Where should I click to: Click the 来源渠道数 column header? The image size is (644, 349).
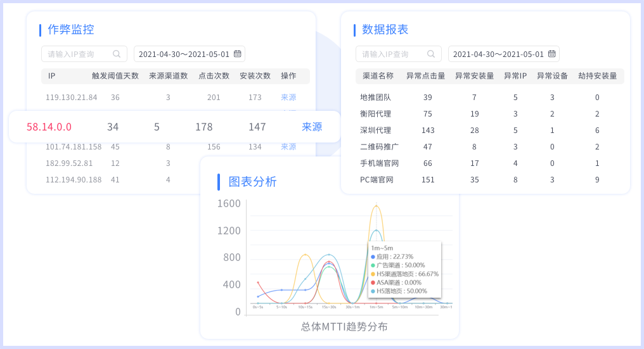169,76
